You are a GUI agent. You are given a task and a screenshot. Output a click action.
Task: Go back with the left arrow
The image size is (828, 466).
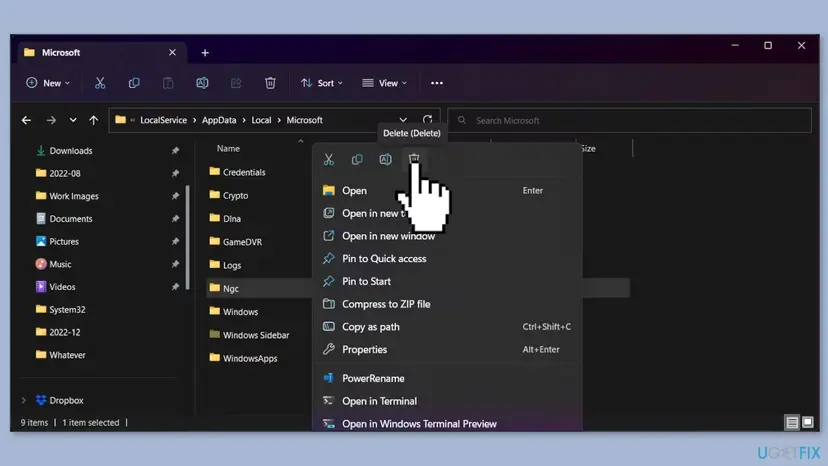[26, 120]
